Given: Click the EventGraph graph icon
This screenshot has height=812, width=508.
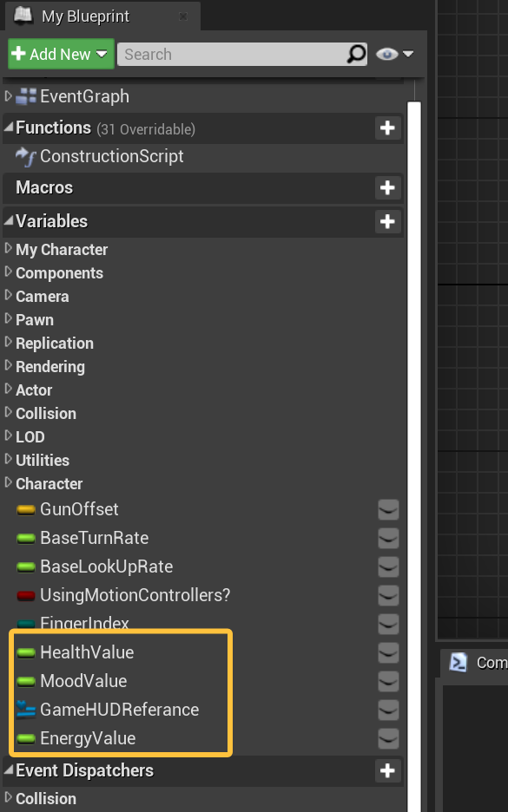Looking at the screenshot, I should click(26, 96).
